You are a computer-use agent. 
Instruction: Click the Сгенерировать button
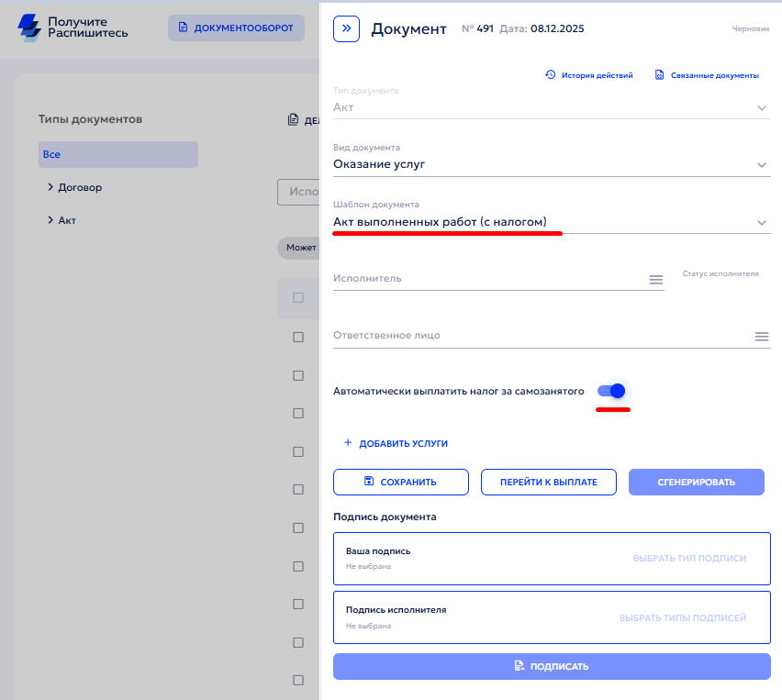click(x=697, y=483)
